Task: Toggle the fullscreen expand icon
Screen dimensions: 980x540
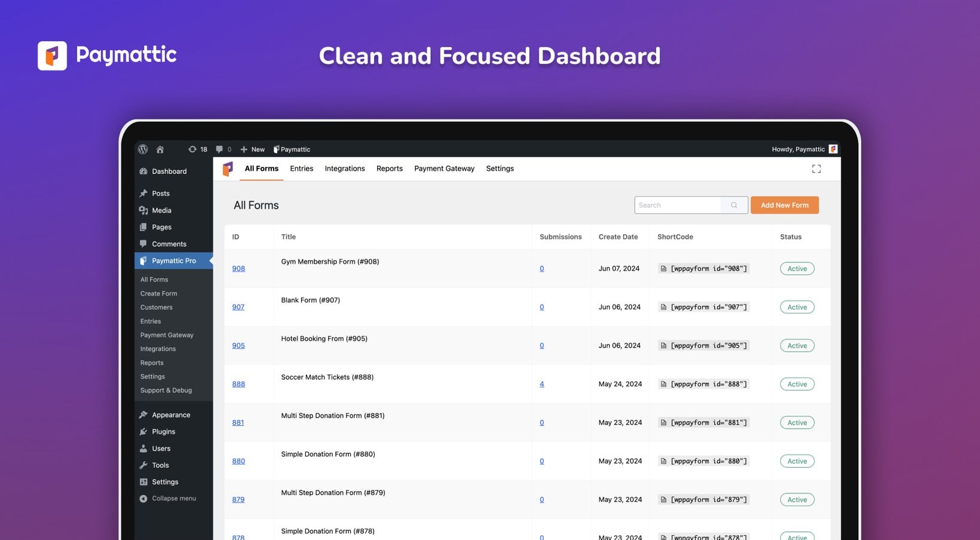Action: [x=816, y=169]
